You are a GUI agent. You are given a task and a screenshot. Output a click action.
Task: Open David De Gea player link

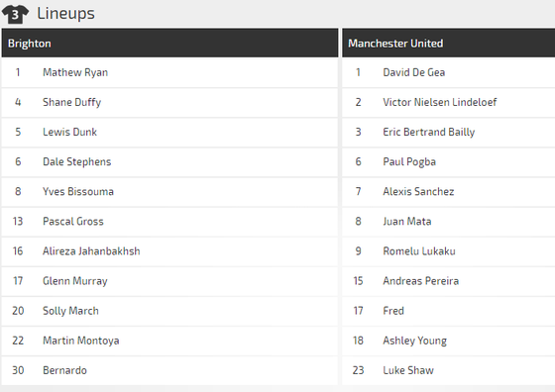coord(414,72)
